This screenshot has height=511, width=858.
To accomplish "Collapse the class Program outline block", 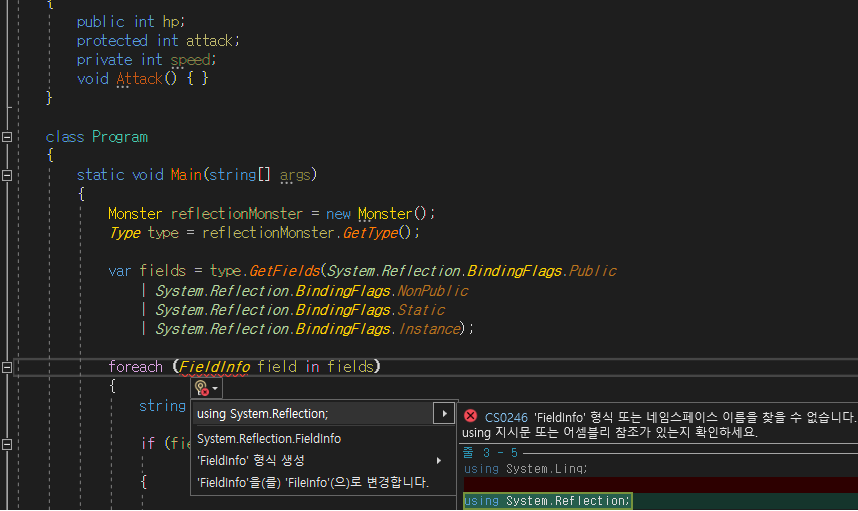I will [7, 137].
